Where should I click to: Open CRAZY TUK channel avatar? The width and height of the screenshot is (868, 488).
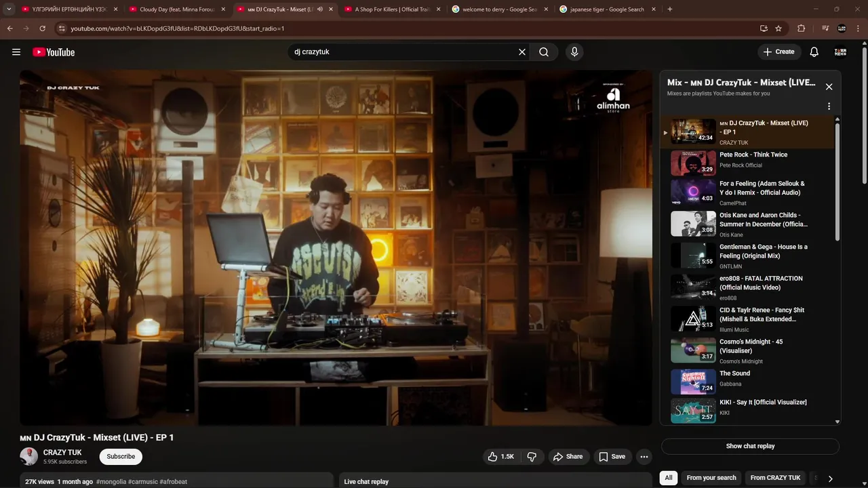[28, 456]
